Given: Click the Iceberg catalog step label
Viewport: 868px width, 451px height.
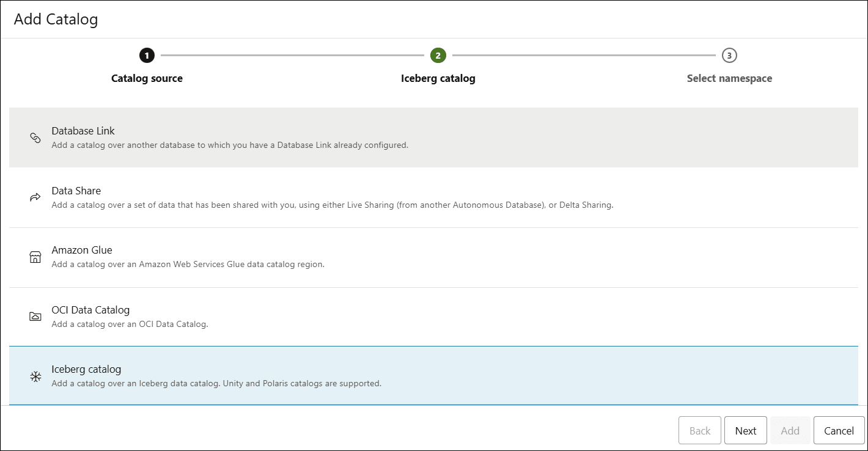Looking at the screenshot, I should (438, 78).
